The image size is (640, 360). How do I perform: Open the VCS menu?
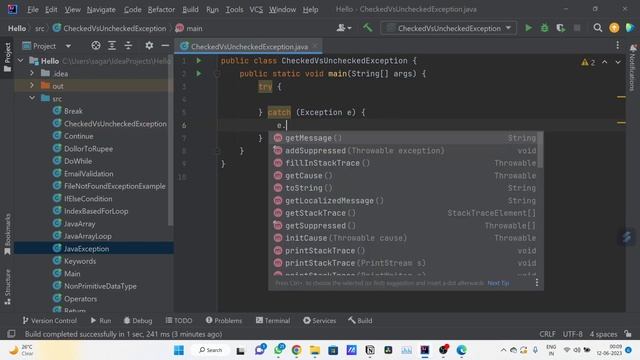coord(256,9)
